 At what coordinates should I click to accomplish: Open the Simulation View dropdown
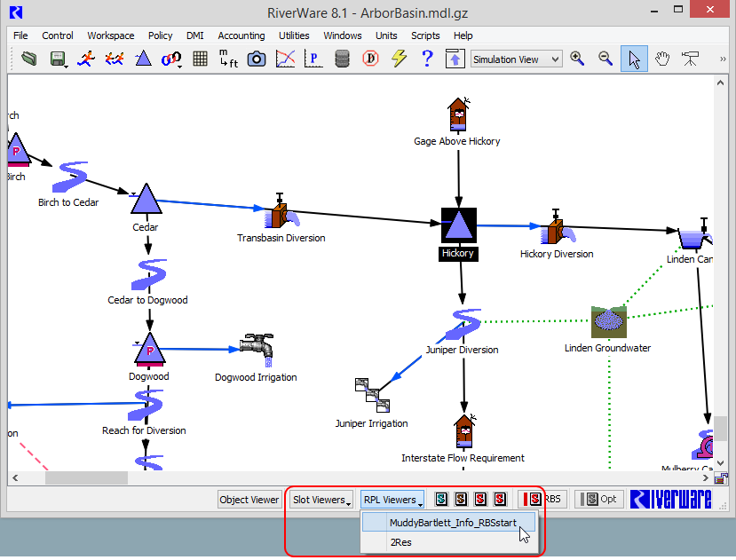(517, 59)
